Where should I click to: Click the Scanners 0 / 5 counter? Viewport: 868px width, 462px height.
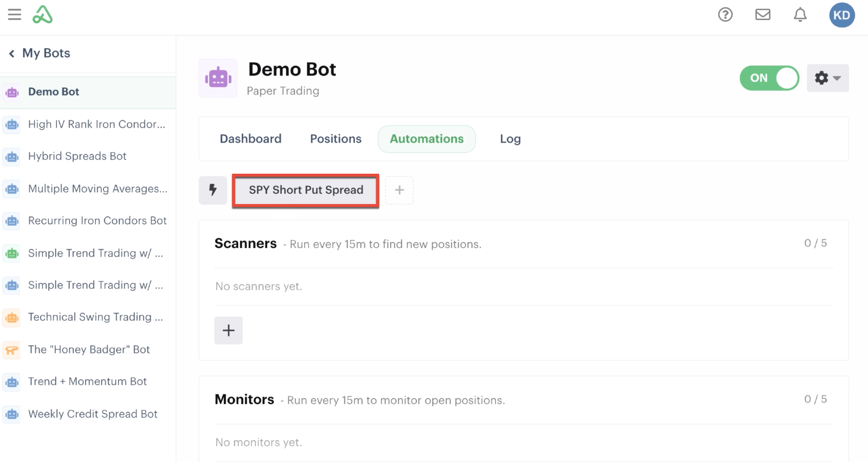[816, 243]
